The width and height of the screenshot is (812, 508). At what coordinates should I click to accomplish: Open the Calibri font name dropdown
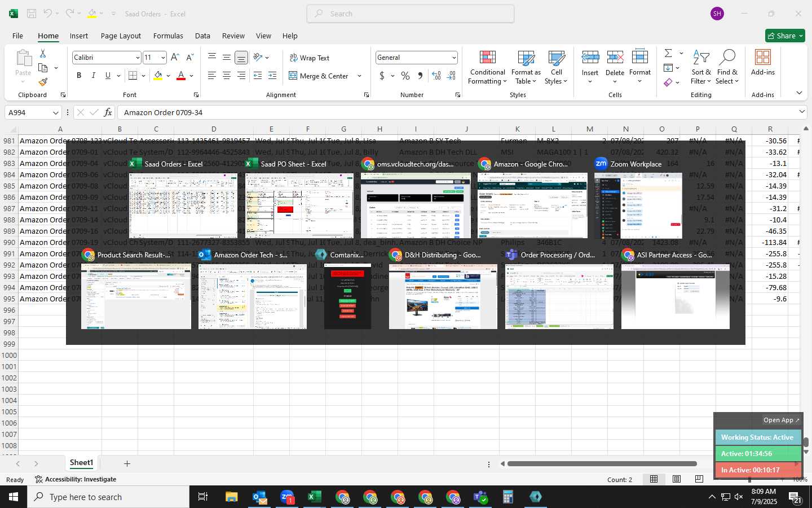pos(137,58)
